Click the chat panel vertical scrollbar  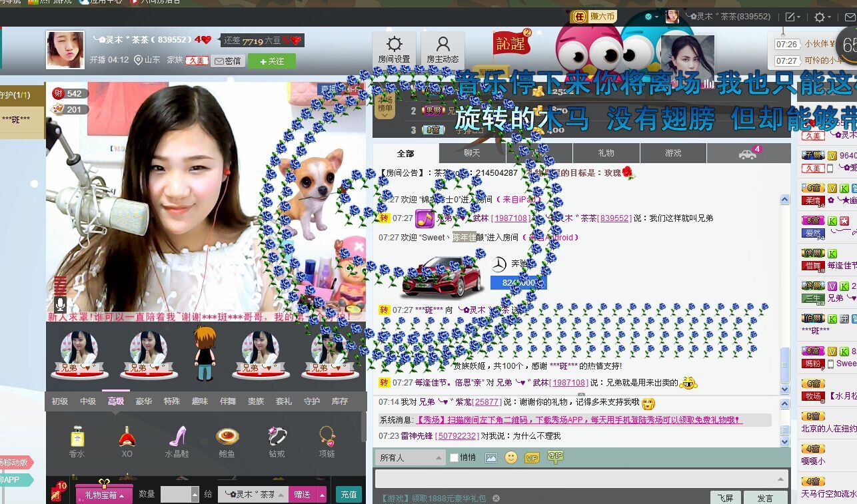click(785, 293)
